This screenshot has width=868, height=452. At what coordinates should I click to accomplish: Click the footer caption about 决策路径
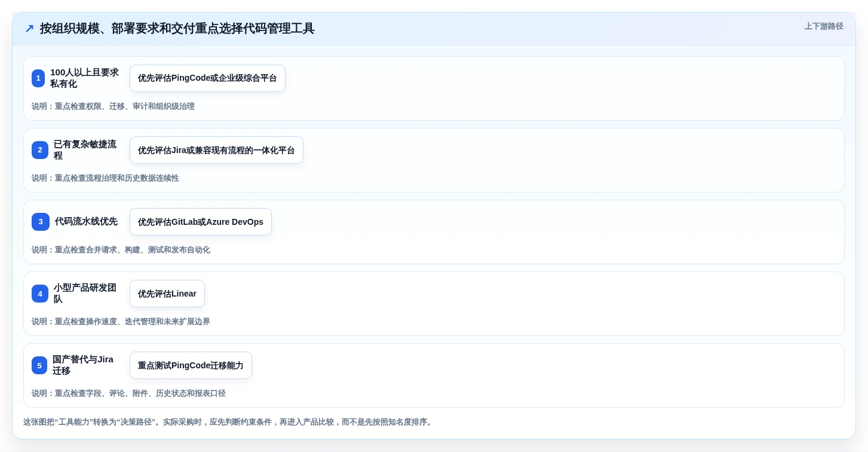pos(228,422)
